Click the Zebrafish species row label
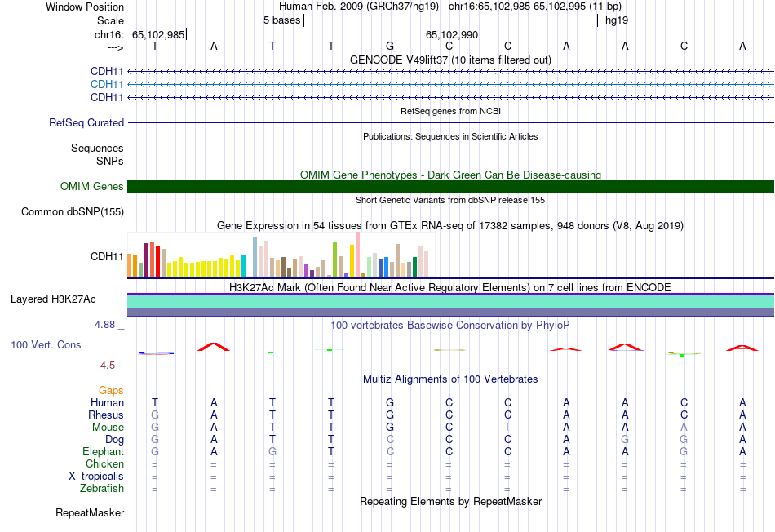775x532 pixels. tap(102, 489)
